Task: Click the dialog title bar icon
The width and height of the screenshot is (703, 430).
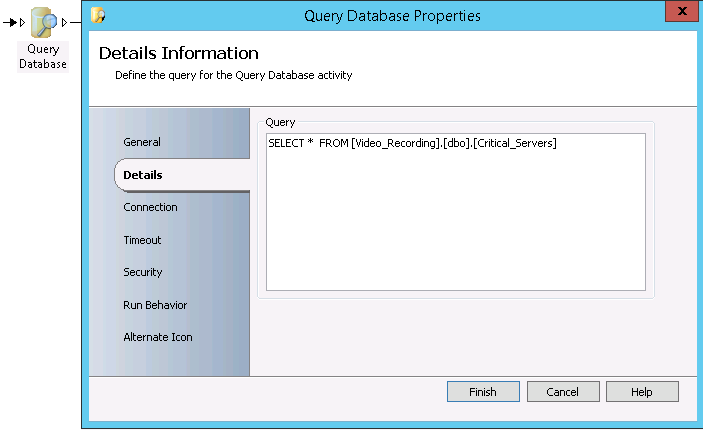Action: tap(98, 15)
